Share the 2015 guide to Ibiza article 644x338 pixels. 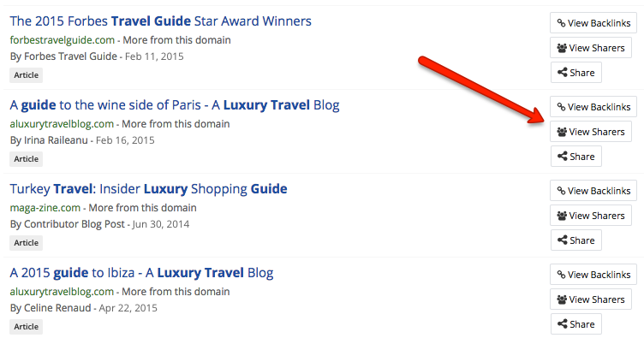point(575,324)
